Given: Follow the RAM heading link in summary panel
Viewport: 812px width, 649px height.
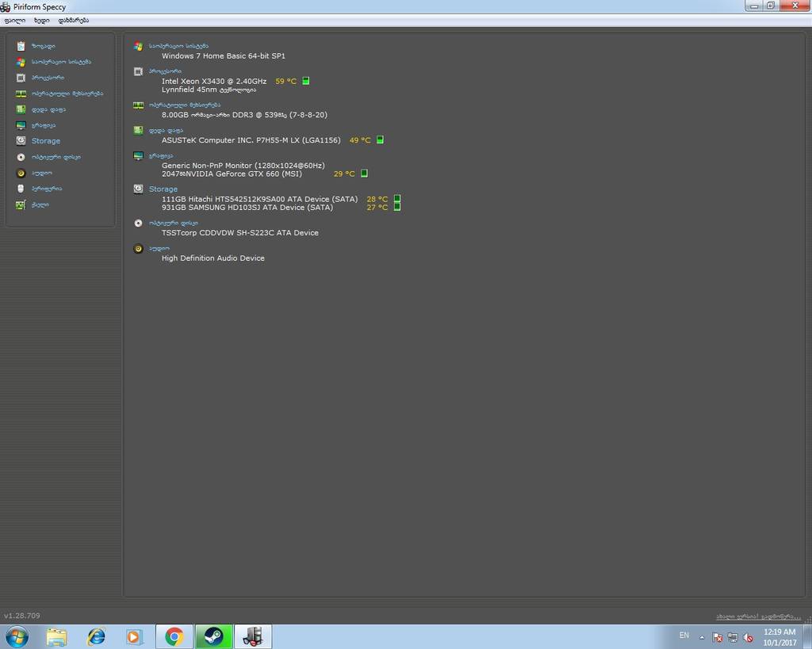Looking at the screenshot, I should point(185,105).
